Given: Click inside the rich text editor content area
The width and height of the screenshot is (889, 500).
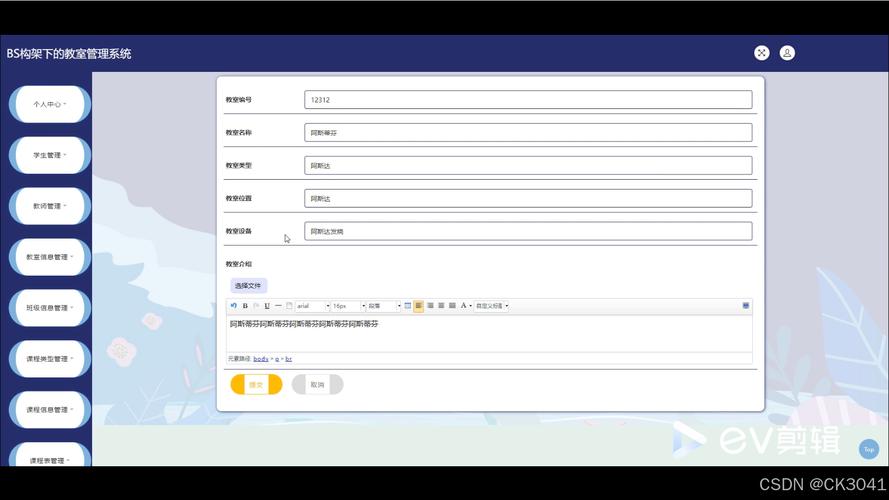Looking at the screenshot, I should [489, 333].
